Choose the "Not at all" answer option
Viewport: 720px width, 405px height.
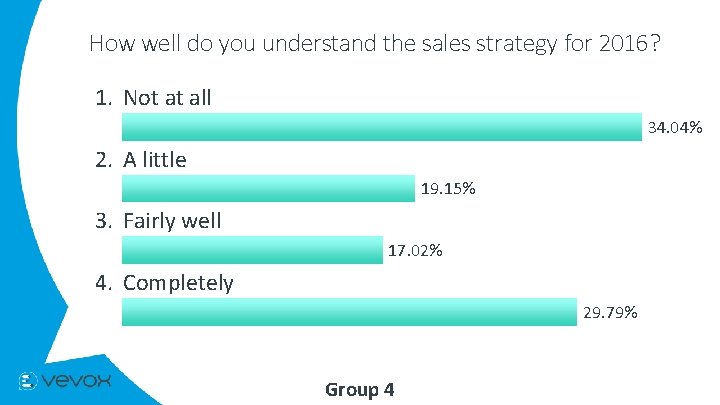167,97
